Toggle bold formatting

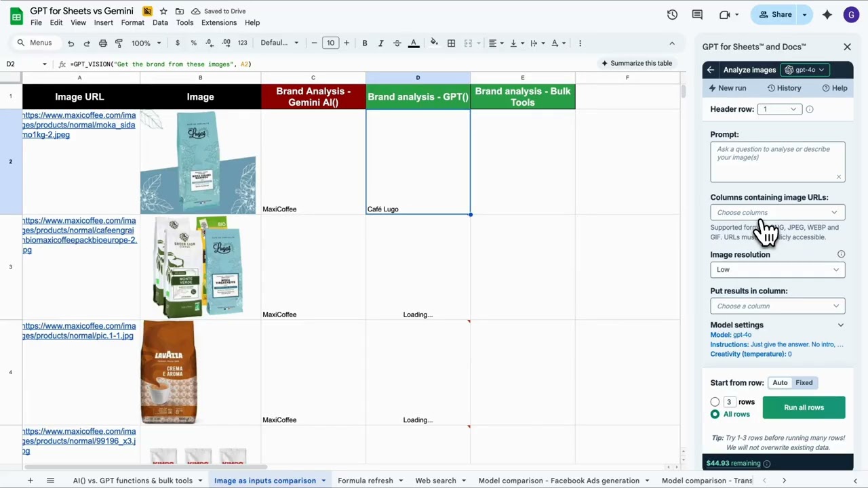tap(365, 43)
